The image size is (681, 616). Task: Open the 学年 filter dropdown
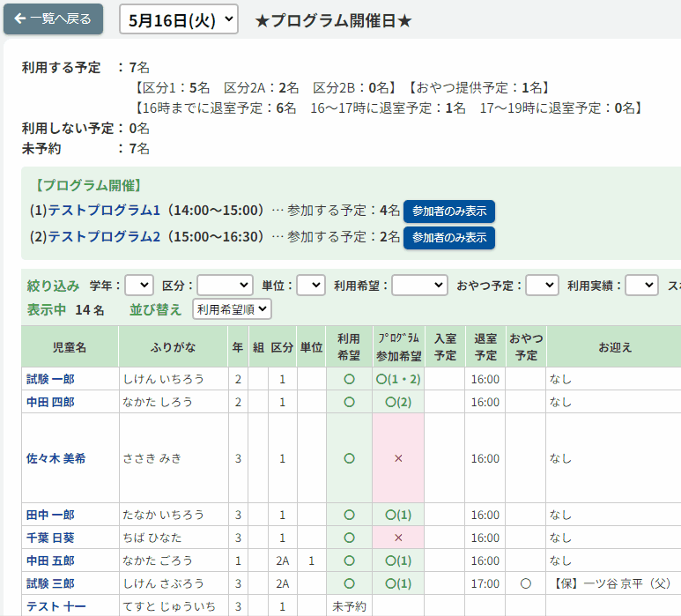[x=138, y=286]
